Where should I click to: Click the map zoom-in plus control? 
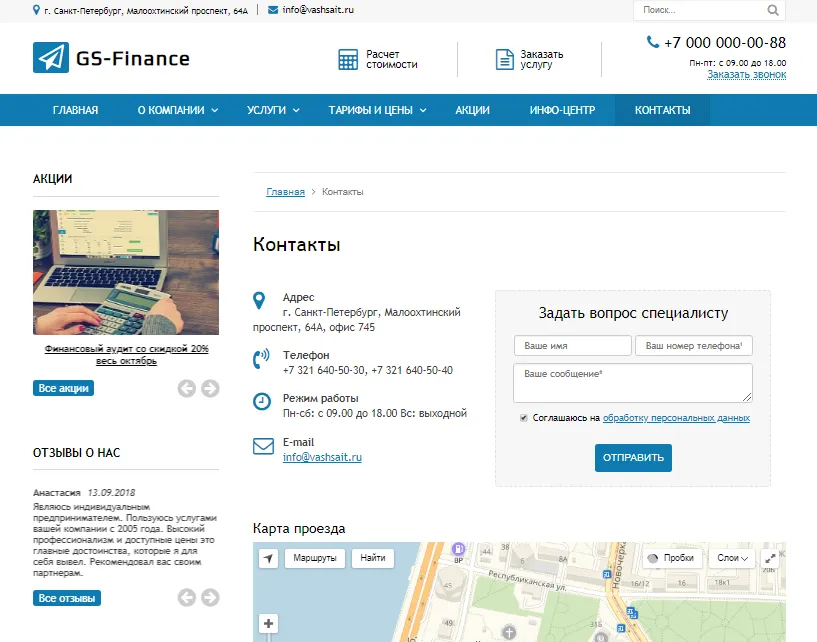[268, 623]
